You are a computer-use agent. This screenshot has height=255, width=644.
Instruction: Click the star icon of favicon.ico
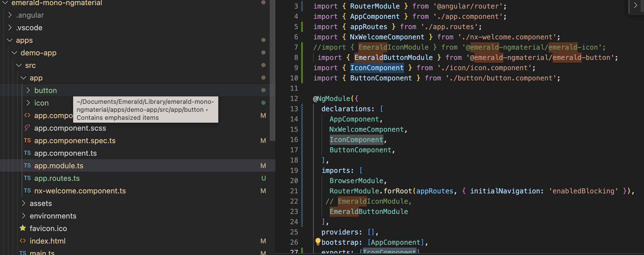tap(23, 228)
